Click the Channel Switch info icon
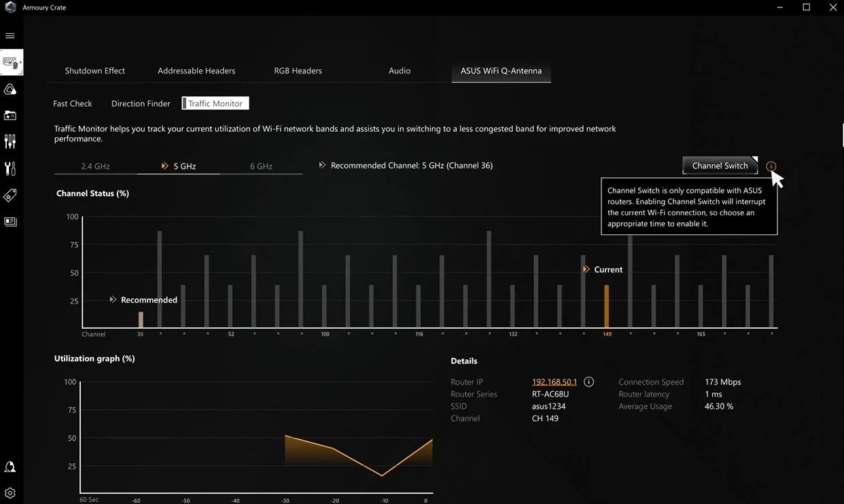Image resolution: width=844 pixels, height=504 pixels. pos(771,166)
